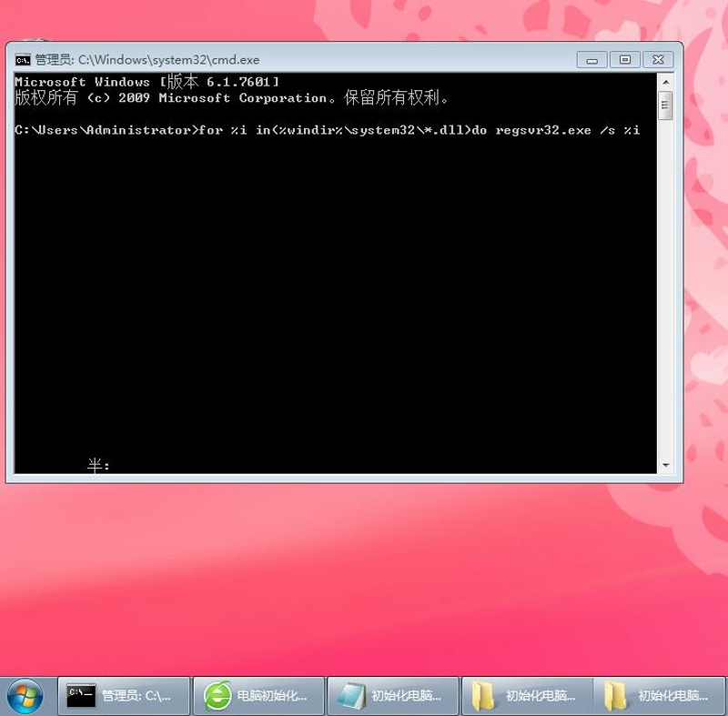
Task: Minimize the cmd.exe window
Action: point(591,60)
